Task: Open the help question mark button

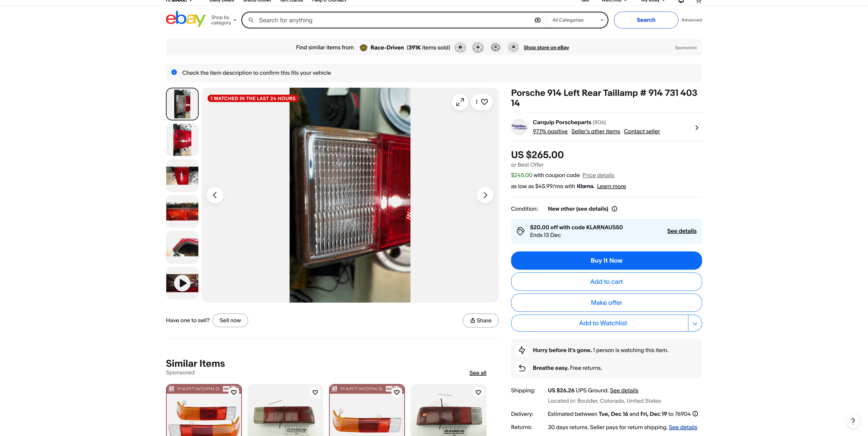Action: pos(852,421)
